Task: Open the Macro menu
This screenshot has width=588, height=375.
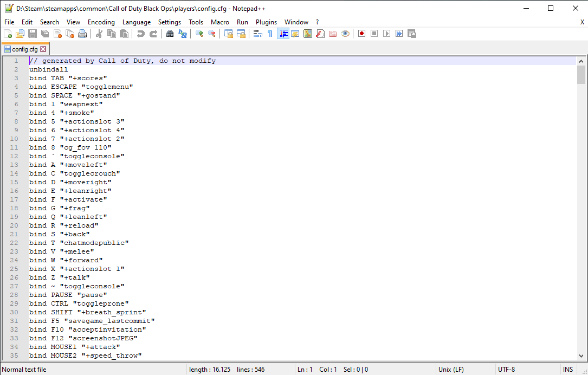Action: click(x=219, y=22)
